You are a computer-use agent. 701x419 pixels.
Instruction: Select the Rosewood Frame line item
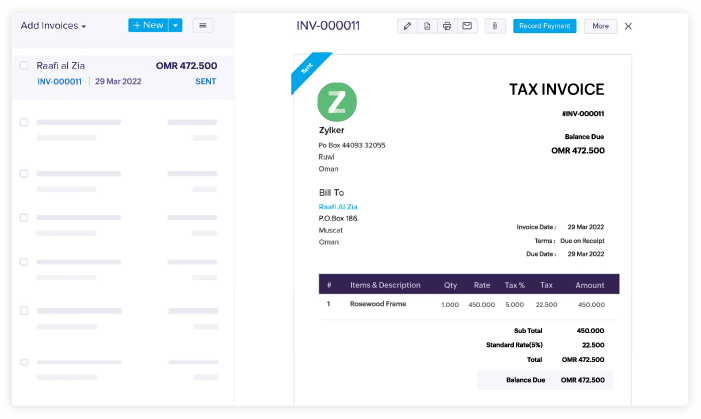(378, 304)
